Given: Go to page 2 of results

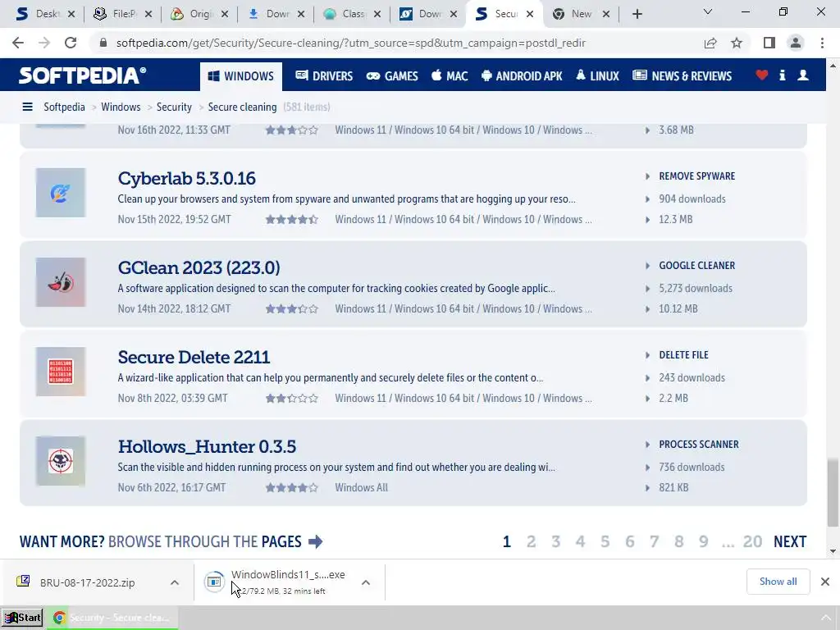Looking at the screenshot, I should pos(531,542).
